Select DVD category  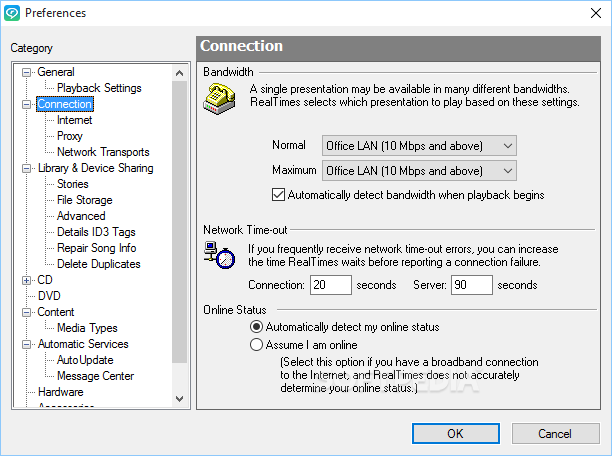click(49, 296)
